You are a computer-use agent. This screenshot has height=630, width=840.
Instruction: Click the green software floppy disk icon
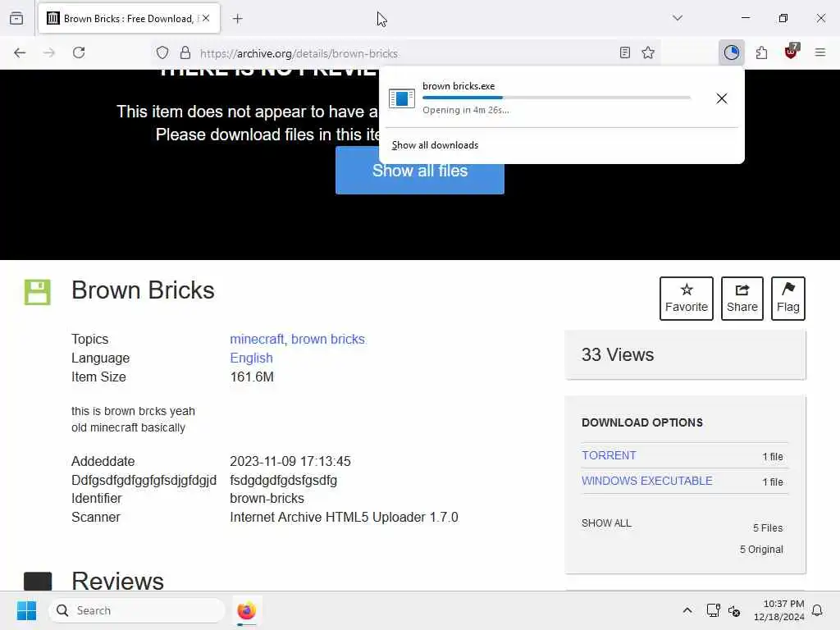pyautogui.click(x=38, y=292)
